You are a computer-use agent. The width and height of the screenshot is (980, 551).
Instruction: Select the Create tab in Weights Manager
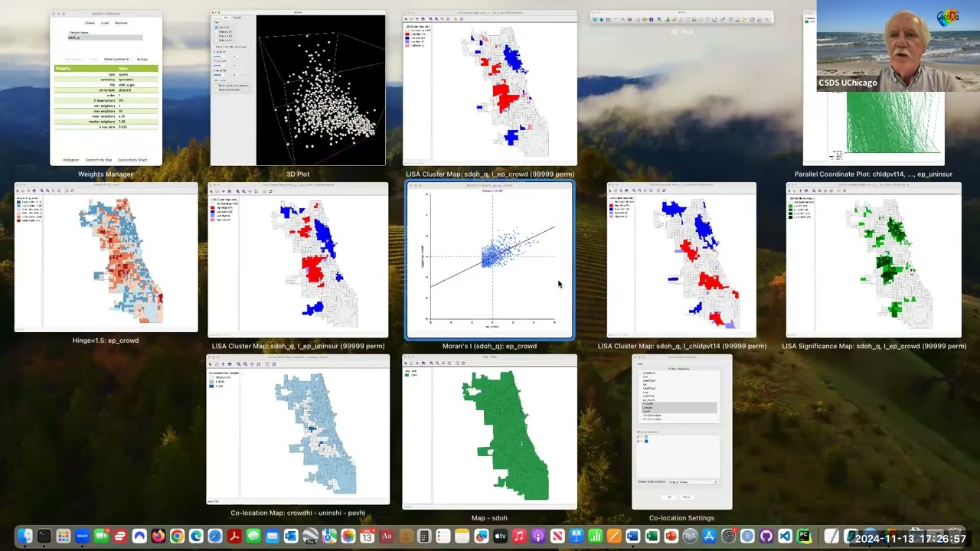coord(90,23)
